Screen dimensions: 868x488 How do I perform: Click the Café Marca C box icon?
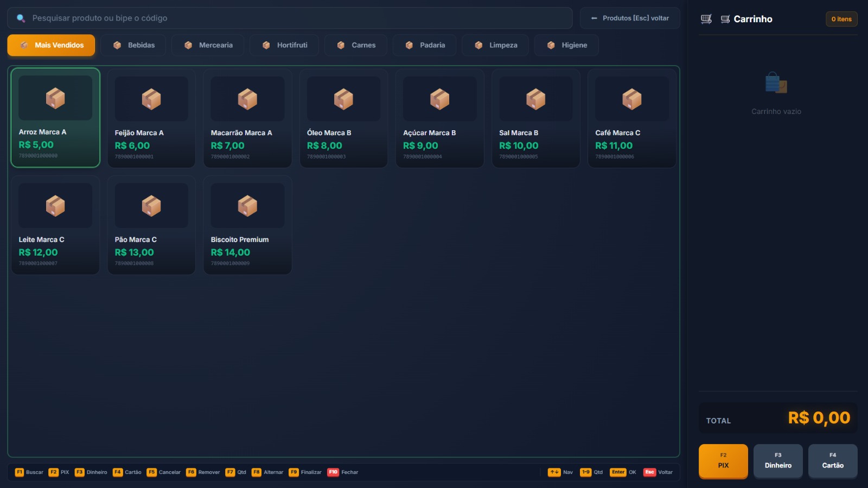click(x=632, y=99)
